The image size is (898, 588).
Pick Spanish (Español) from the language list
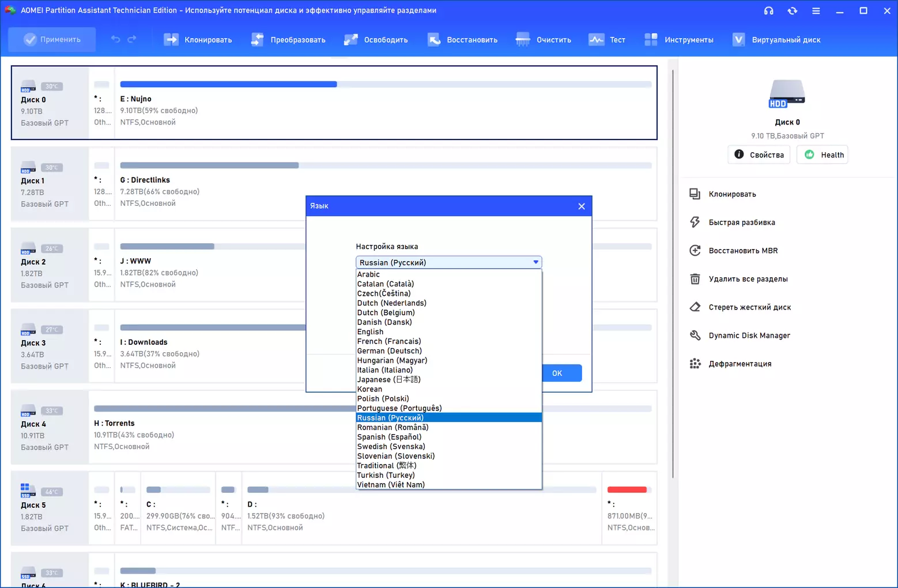pyautogui.click(x=449, y=437)
